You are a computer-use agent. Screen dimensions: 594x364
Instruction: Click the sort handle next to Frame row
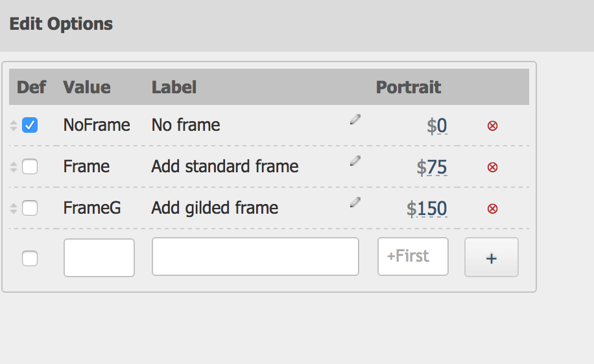(x=14, y=167)
